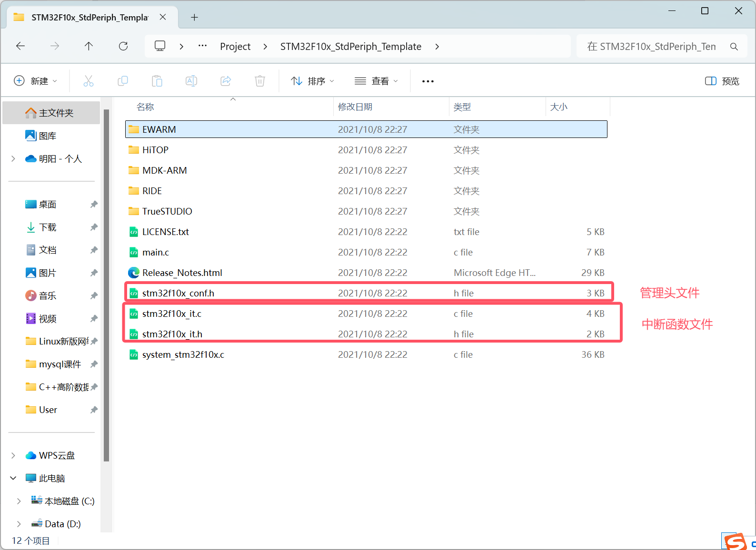Select stm32f10x_conf.h file
The height and width of the screenshot is (550, 756).
(366, 293)
